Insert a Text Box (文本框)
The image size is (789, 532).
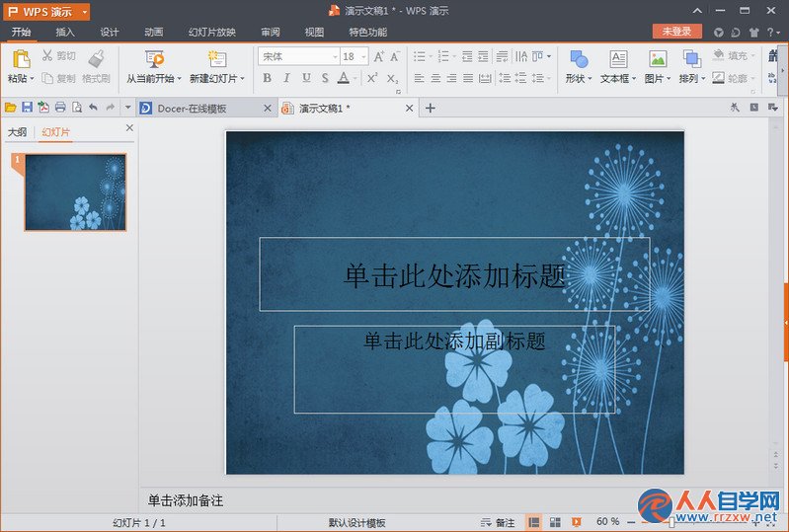(x=618, y=66)
